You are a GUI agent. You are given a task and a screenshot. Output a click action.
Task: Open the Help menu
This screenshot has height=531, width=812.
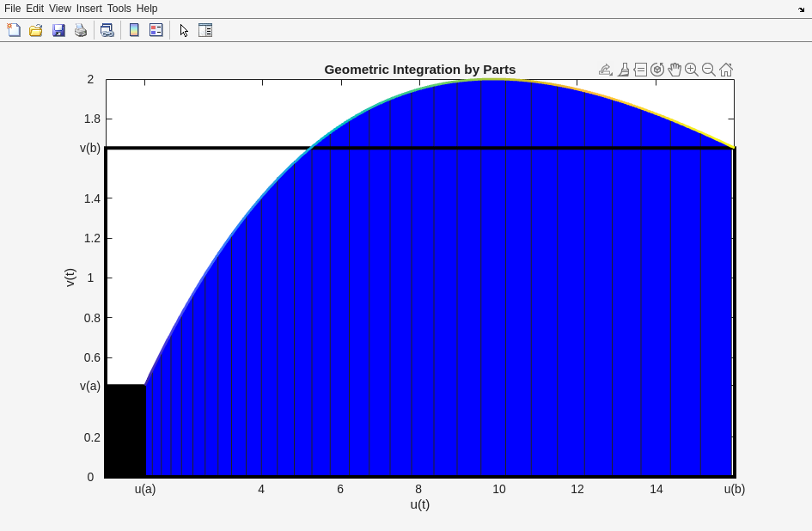[147, 9]
